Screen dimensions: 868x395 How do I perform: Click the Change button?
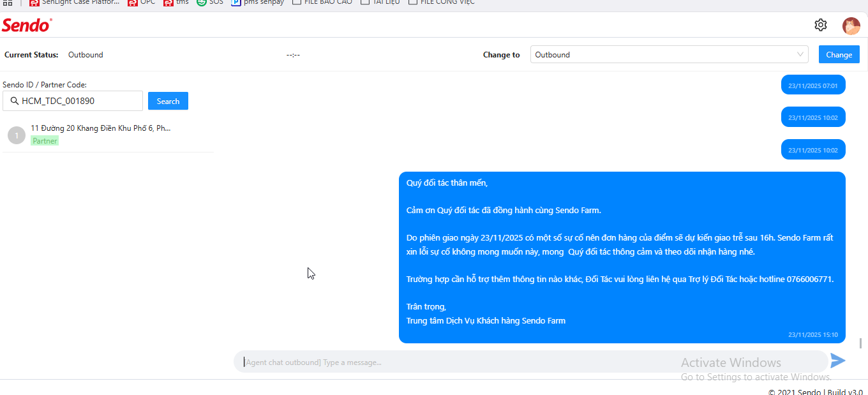839,54
